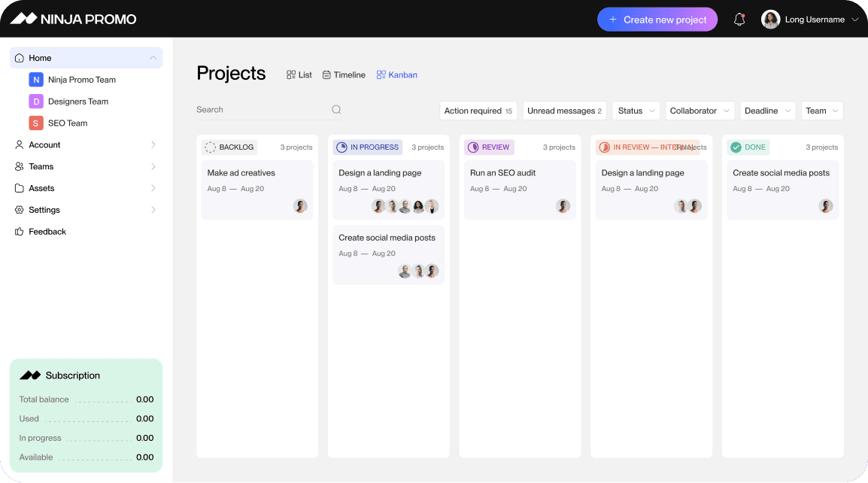This screenshot has height=483, width=868.
Task: Open SEO Team via red S icon
Action: (35, 123)
